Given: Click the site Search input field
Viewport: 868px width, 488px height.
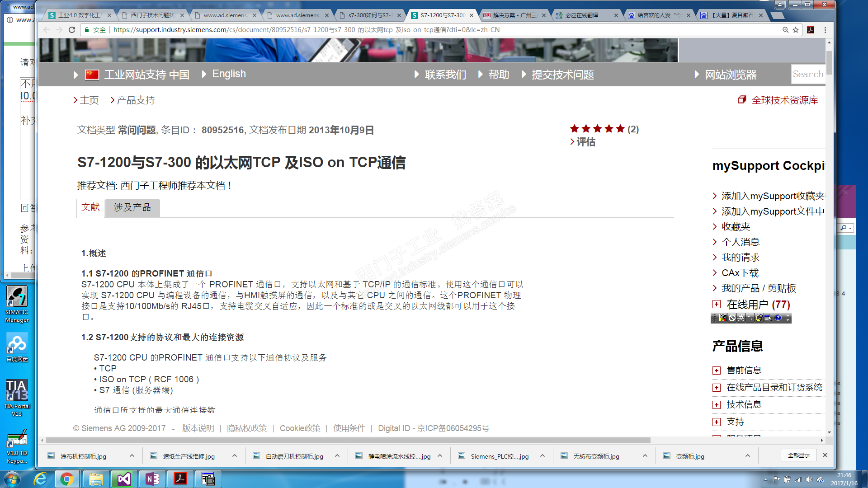Looking at the screenshot, I should tap(807, 74).
